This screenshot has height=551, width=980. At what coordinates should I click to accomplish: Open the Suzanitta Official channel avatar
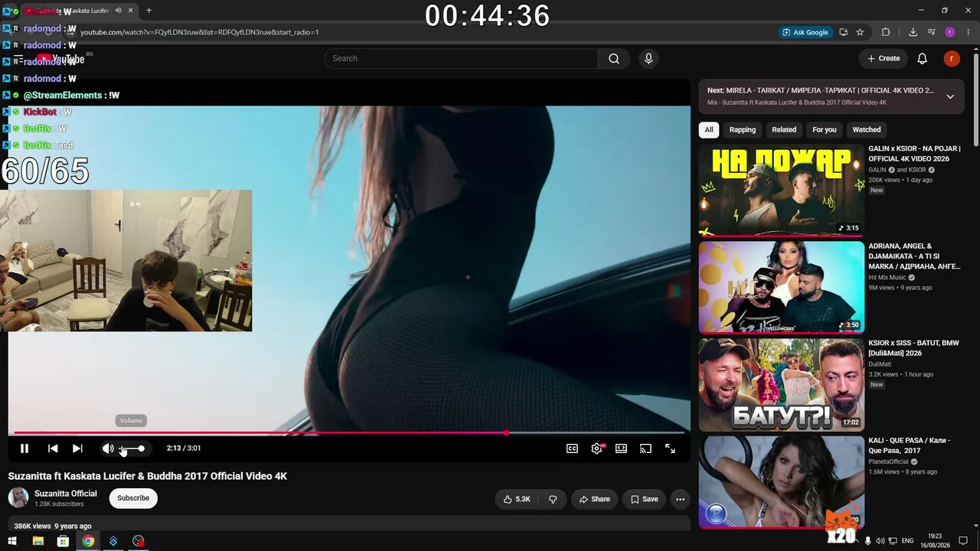coord(18,498)
